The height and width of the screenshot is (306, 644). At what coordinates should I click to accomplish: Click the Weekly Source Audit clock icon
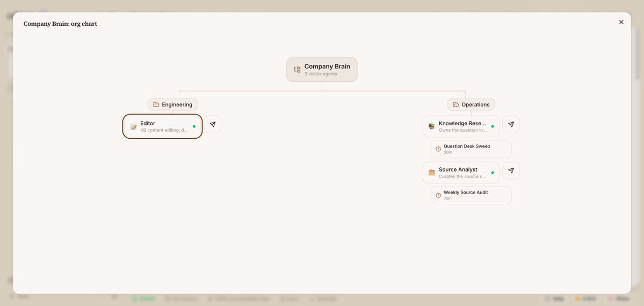tap(438, 195)
